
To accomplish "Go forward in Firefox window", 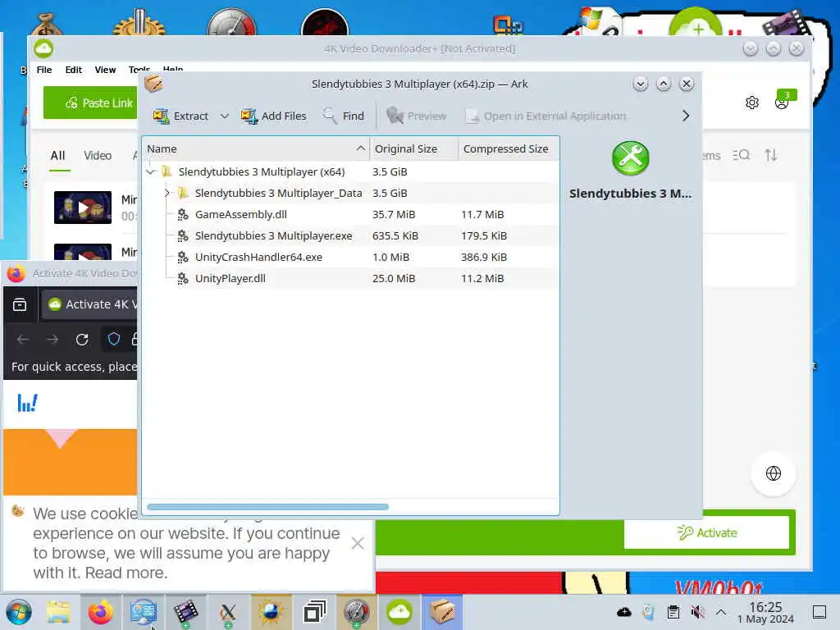I will click(x=52, y=339).
